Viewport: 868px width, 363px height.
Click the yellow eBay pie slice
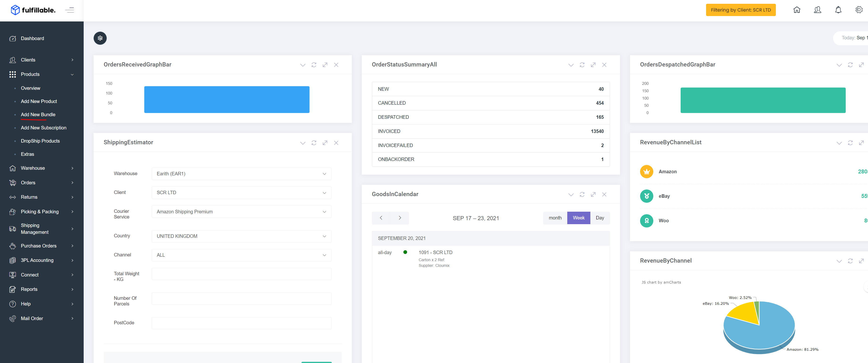pos(743,313)
